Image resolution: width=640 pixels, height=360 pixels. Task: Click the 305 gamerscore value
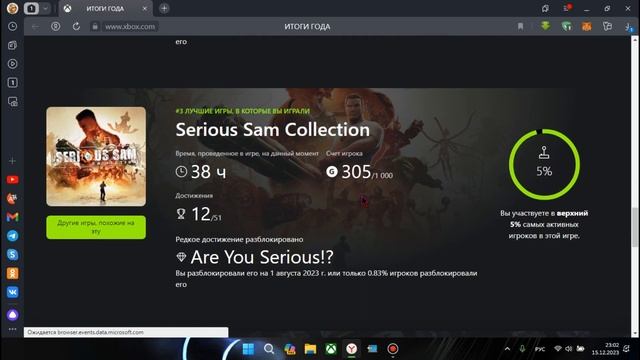pyautogui.click(x=356, y=172)
